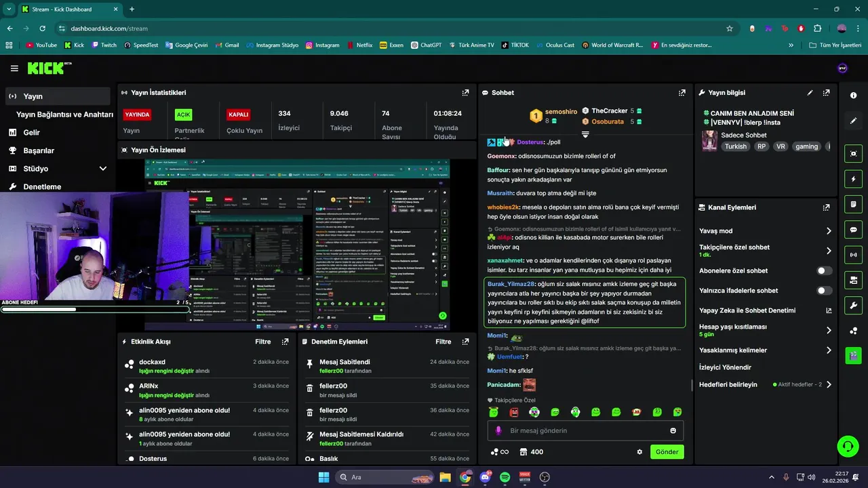This screenshot has height=488, width=868.
Task: Open Filtre in Denetim Eylemleri
Action: [443, 342]
